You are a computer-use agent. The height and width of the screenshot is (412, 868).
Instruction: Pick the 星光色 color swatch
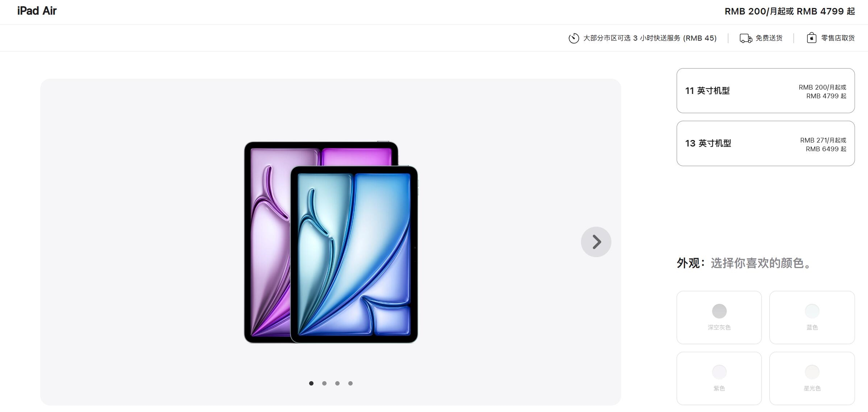click(x=812, y=378)
